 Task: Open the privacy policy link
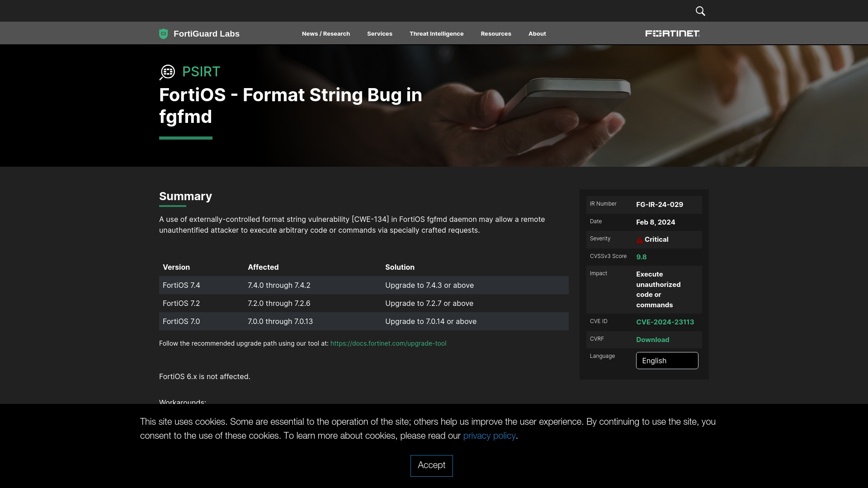tap(489, 436)
